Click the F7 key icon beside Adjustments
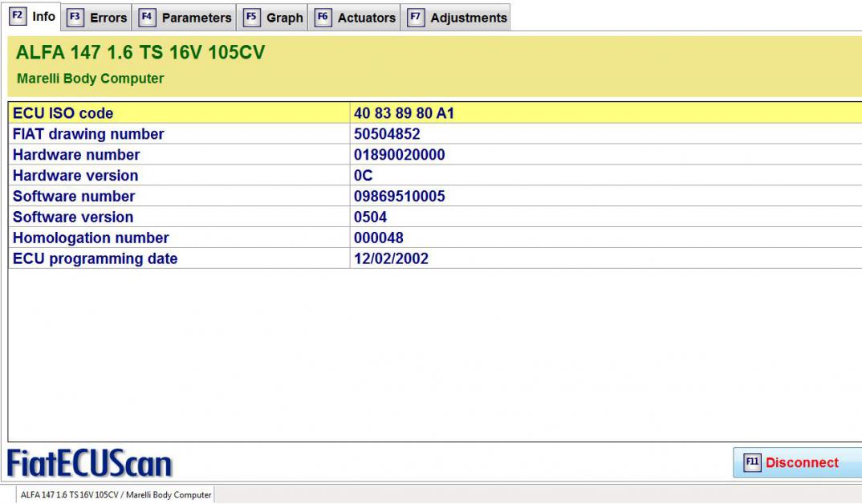The width and height of the screenshot is (862, 504). [x=416, y=18]
